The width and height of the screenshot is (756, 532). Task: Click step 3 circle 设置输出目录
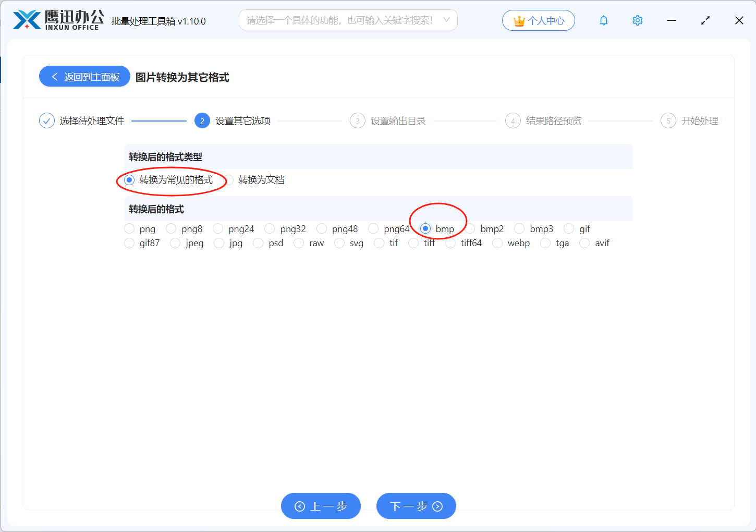358,121
